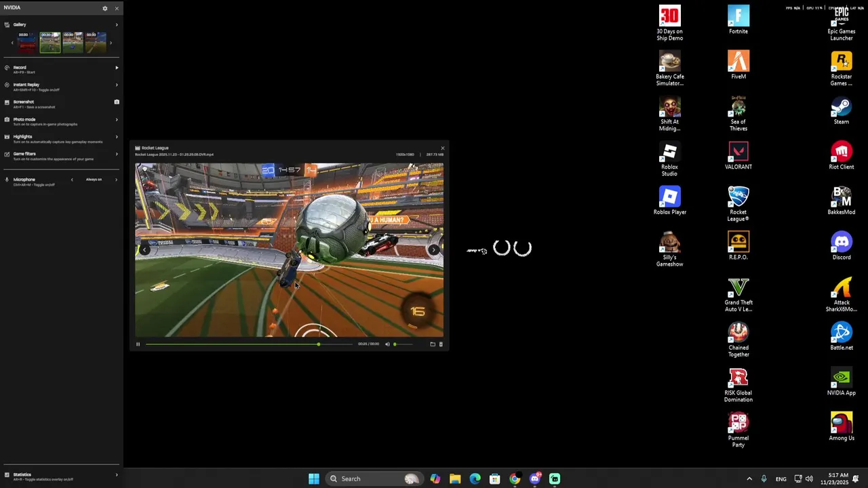The width and height of the screenshot is (868, 488).
Task: Click the Photo mode label
Action: click(24, 119)
